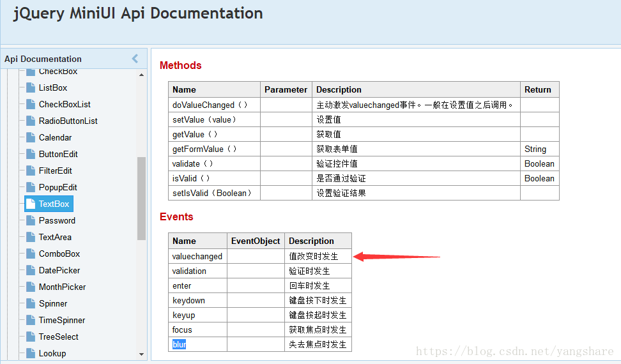
Task: Click the Password page icon
Action: tap(31, 220)
